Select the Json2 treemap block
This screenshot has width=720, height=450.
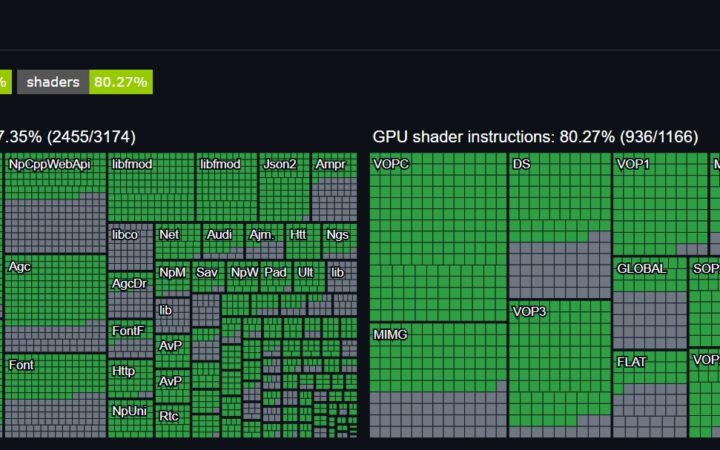[285, 187]
